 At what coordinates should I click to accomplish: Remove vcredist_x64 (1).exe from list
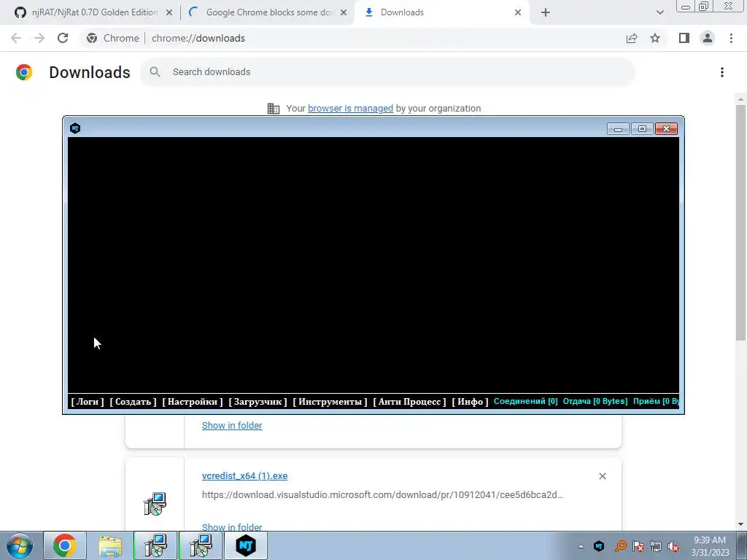click(602, 476)
